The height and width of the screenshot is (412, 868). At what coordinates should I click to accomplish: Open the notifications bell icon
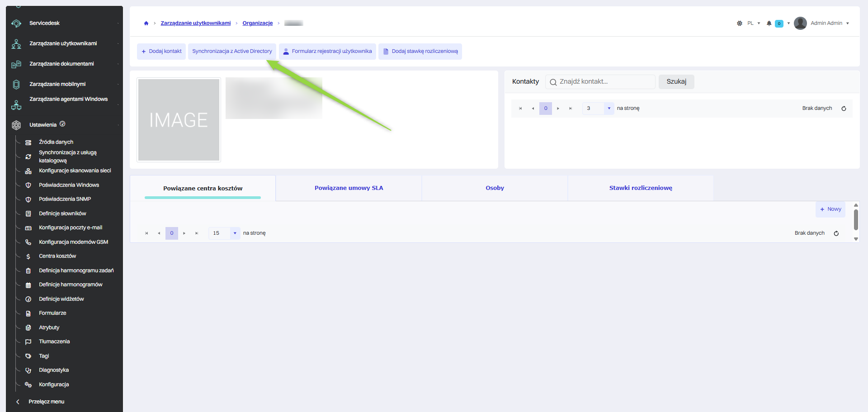tap(769, 24)
